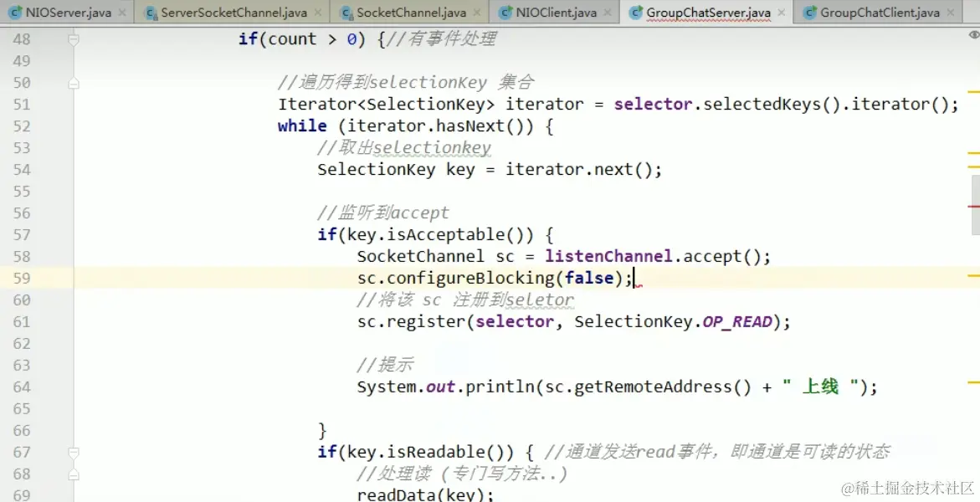Switch to the NIOServer.java tab
The image size is (980, 502).
coord(68,12)
